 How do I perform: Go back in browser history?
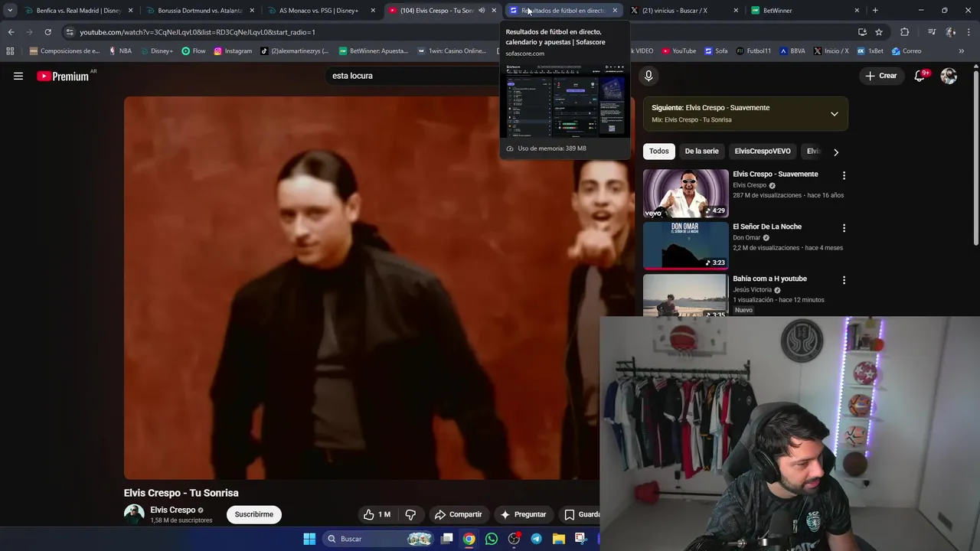11,32
